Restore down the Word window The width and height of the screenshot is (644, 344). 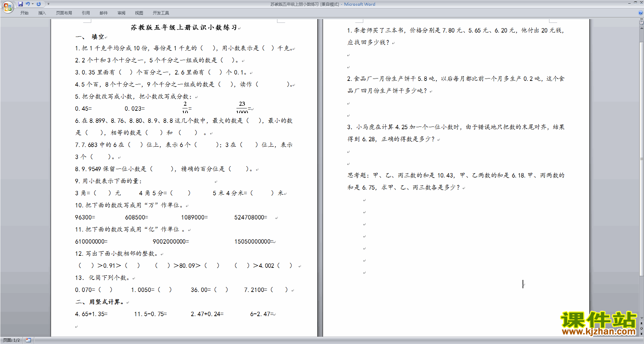[x=635, y=3]
